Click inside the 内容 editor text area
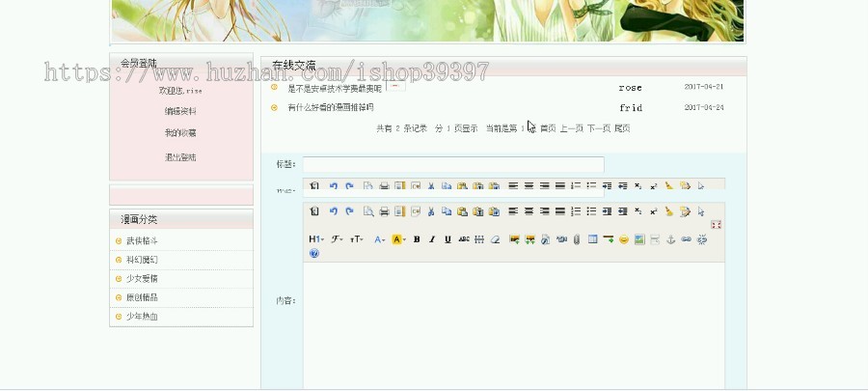The height and width of the screenshot is (391, 868). coord(514,326)
